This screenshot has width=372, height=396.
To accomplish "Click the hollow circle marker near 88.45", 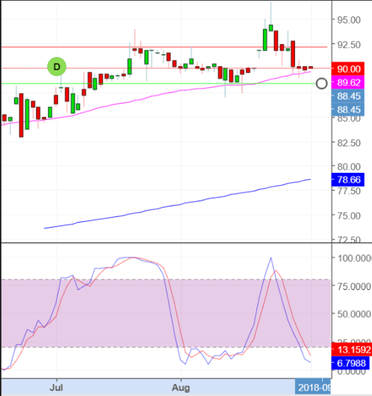I will click(321, 84).
